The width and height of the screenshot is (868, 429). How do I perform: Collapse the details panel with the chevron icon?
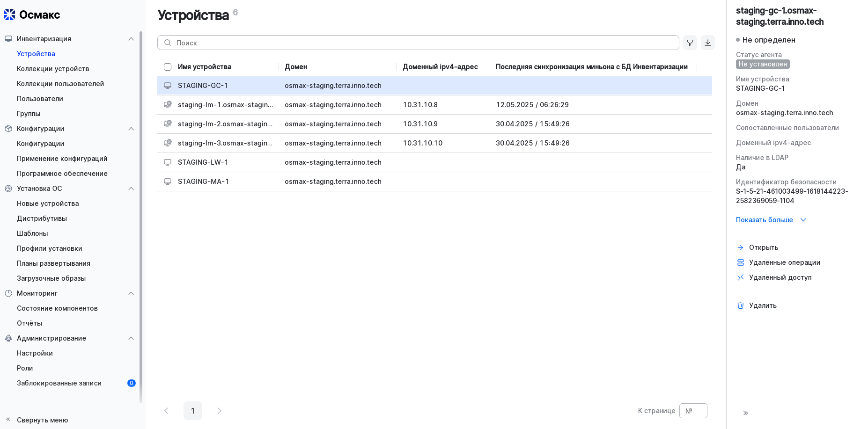click(x=746, y=413)
